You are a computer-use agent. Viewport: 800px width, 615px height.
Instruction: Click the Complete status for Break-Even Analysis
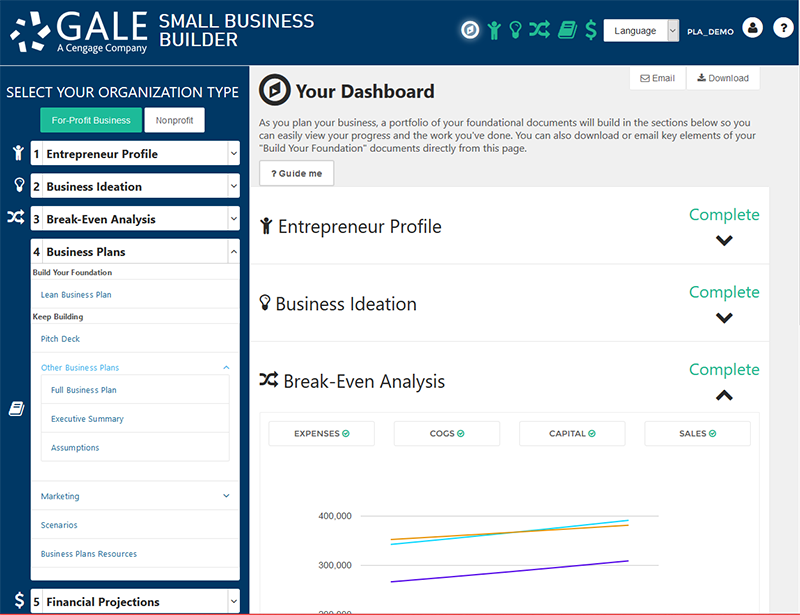tap(724, 370)
